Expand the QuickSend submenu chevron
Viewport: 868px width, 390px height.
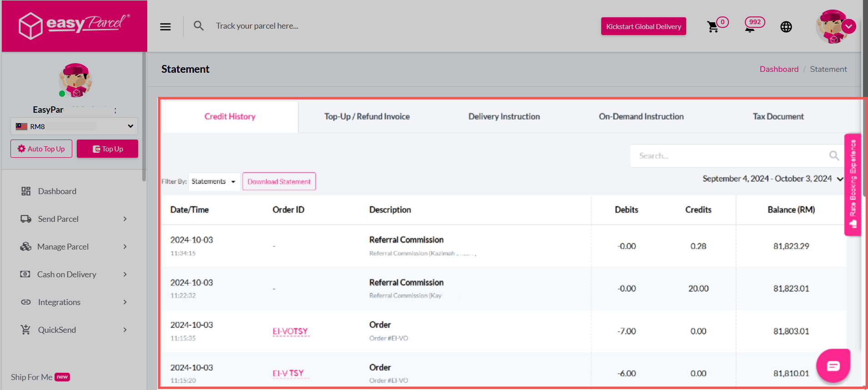pyautogui.click(x=125, y=330)
